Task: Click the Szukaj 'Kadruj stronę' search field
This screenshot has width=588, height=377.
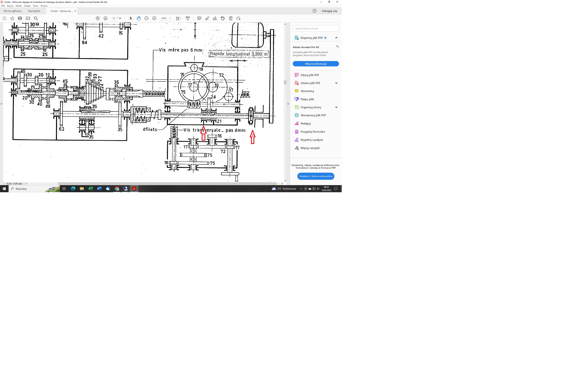Action: tap(316, 28)
